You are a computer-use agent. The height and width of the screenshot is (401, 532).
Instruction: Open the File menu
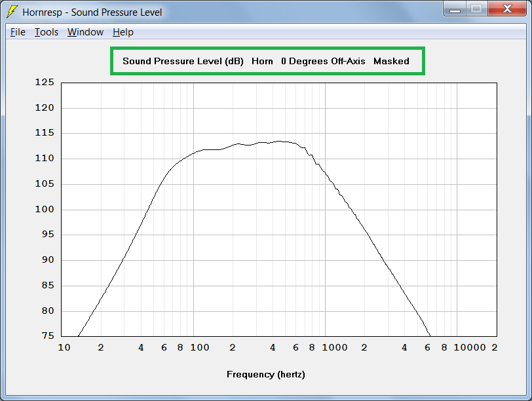pos(18,32)
